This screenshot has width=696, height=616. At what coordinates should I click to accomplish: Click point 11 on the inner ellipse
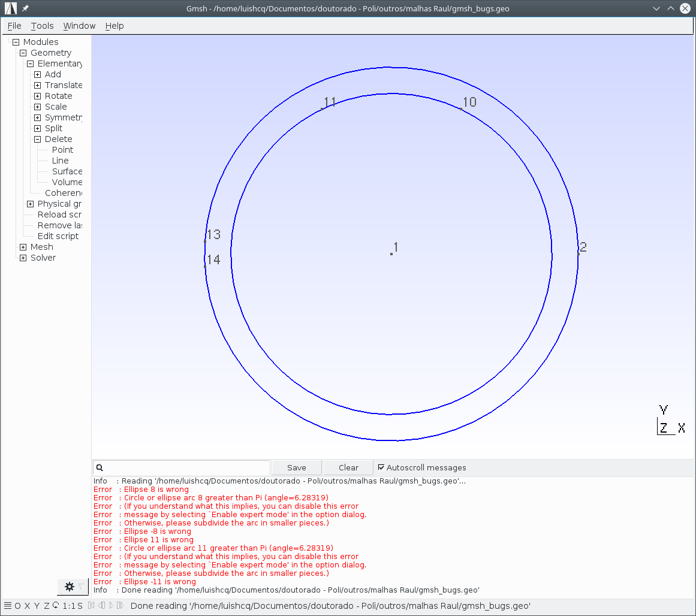click(322, 108)
